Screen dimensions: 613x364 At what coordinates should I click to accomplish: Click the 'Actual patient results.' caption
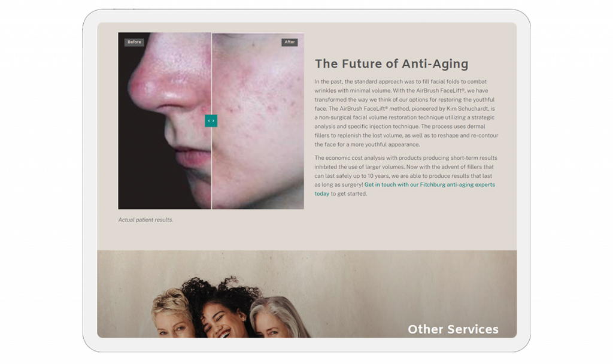tap(145, 220)
